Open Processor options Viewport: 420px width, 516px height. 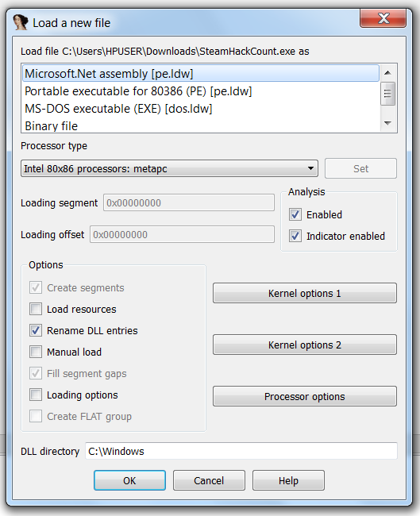[305, 396]
